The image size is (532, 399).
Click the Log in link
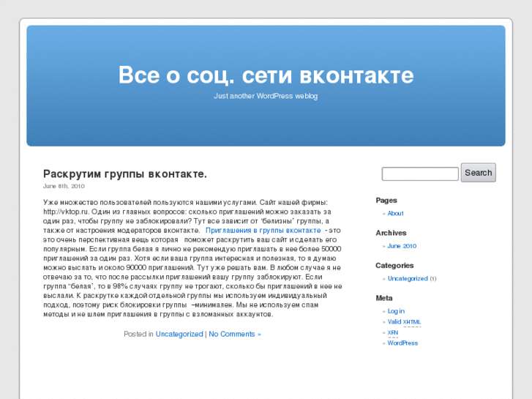(x=396, y=311)
